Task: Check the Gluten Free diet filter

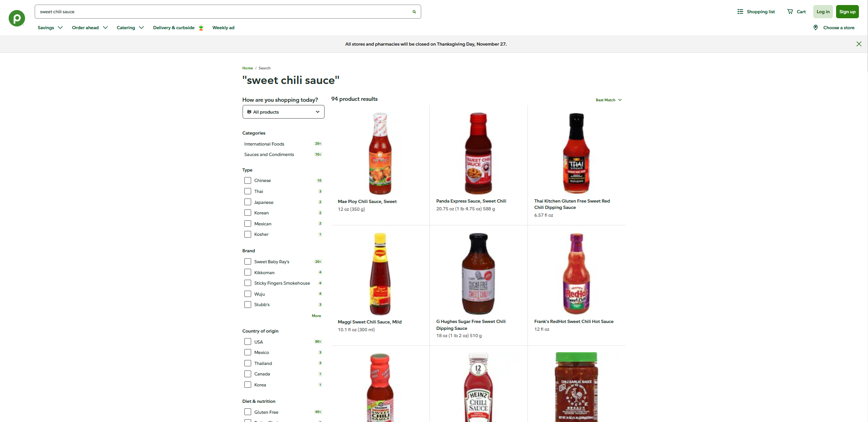Action: coord(248,412)
